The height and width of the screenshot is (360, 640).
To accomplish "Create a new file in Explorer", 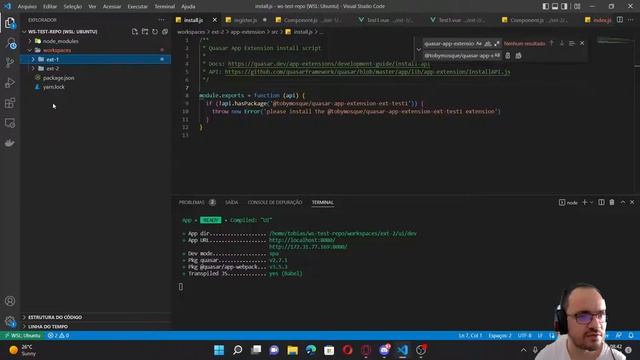I will [135, 31].
